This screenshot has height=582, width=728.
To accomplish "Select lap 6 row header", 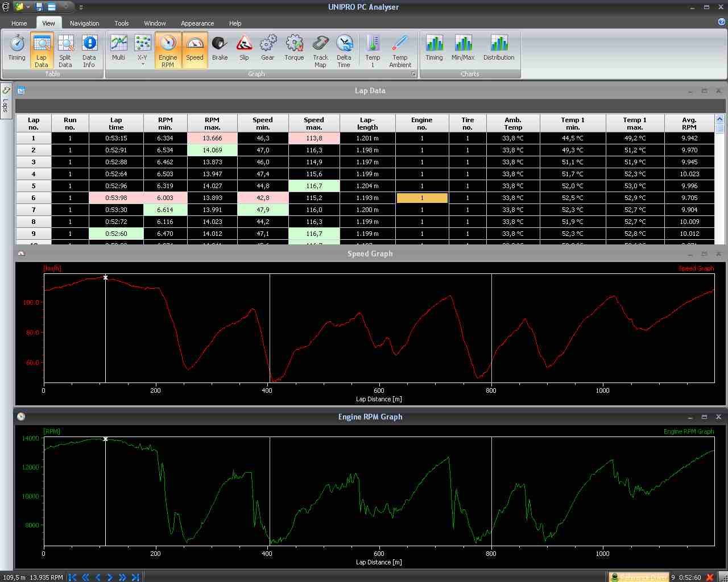I will [x=34, y=198].
